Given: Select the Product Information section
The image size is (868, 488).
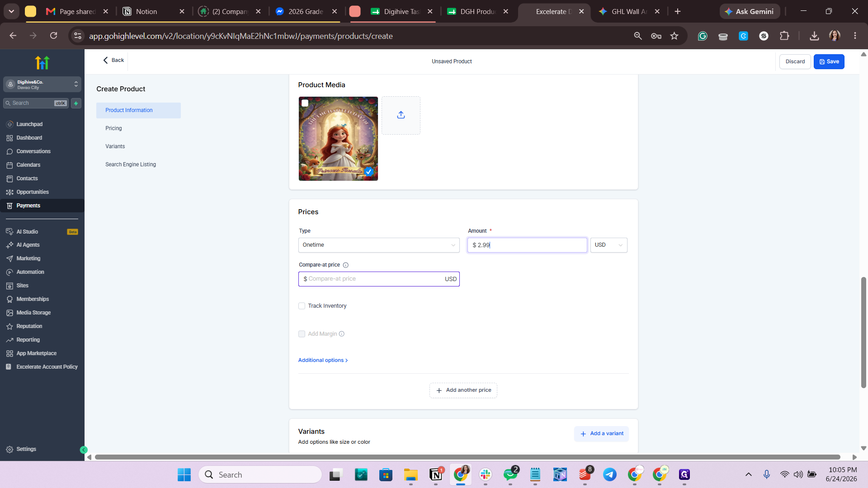Looking at the screenshot, I should click(x=138, y=110).
